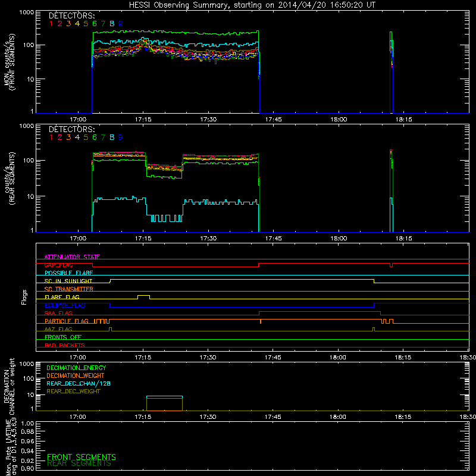Screen dimensions: 476x476
Task: Click the FRONTS_OFF flag label
Action: [x=63, y=337]
